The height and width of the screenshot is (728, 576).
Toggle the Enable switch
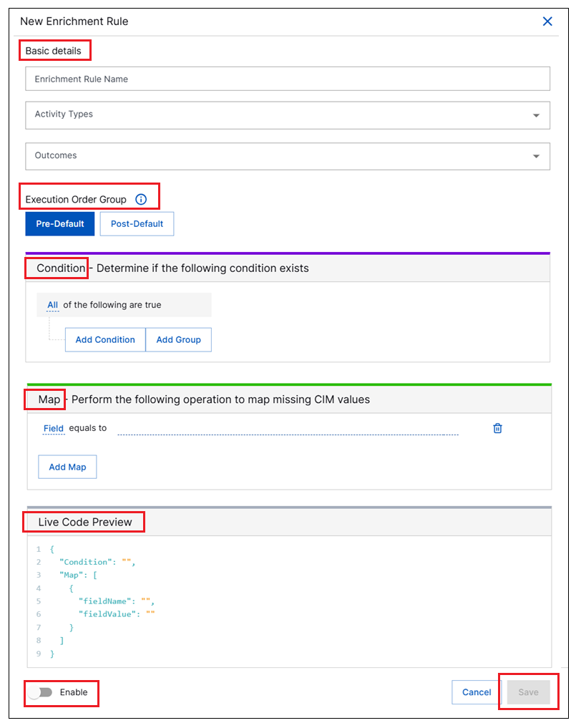[x=40, y=692]
